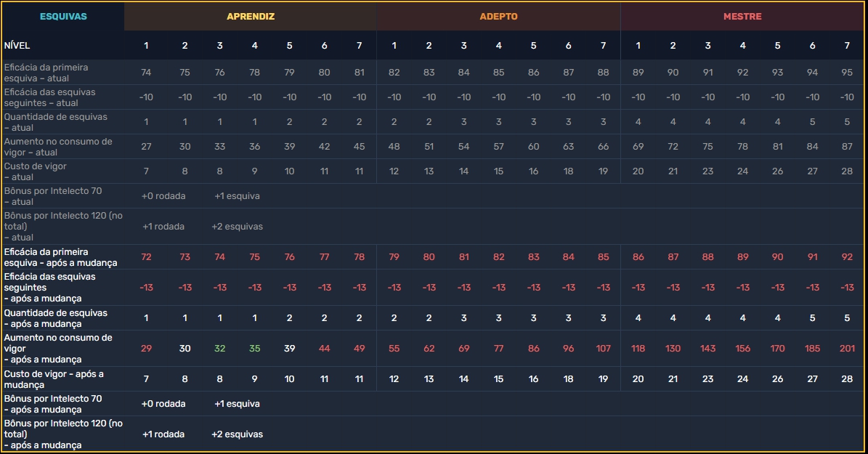Click '+0 rodada' in Intelecto 70 atual row
868x454 pixels.
pyautogui.click(x=163, y=196)
